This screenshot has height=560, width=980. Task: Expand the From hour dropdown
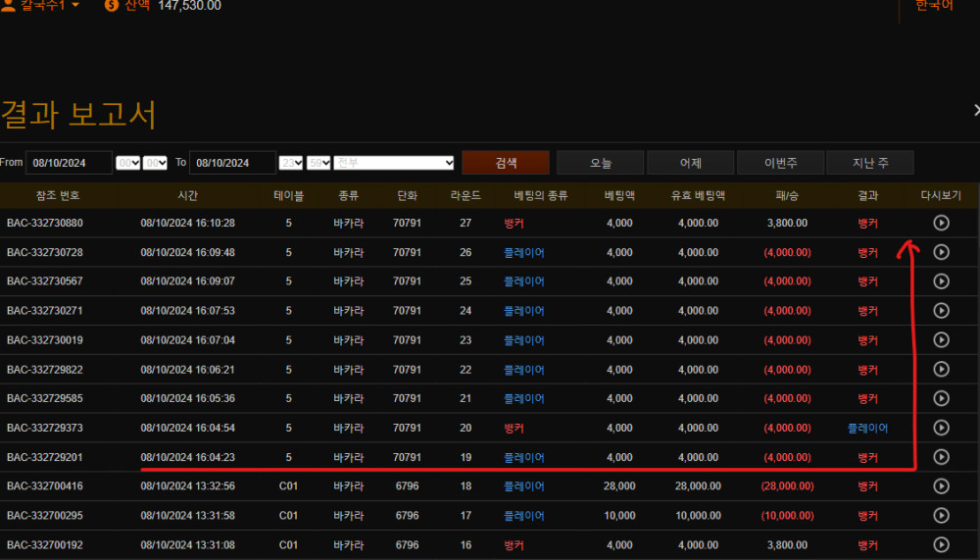point(127,163)
